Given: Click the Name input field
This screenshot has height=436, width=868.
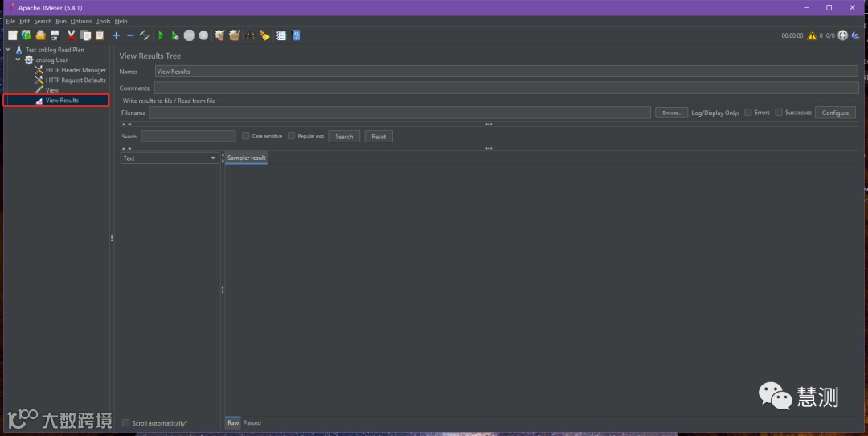Looking at the screenshot, I should [506, 72].
